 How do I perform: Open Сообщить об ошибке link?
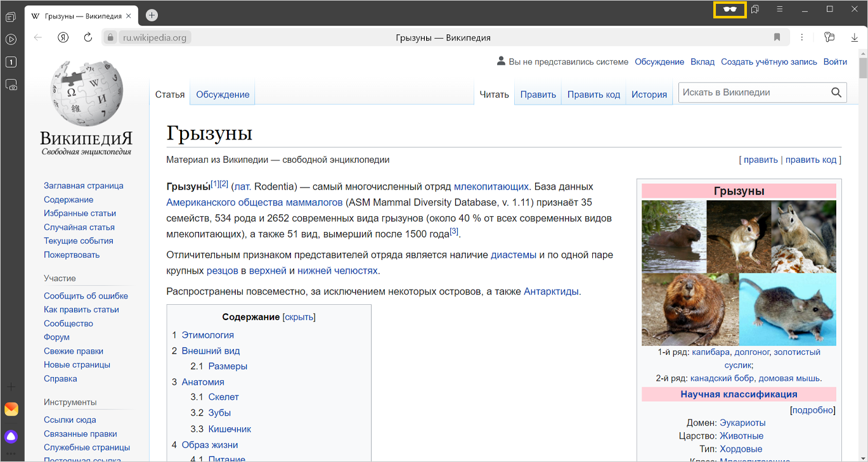point(86,296)
